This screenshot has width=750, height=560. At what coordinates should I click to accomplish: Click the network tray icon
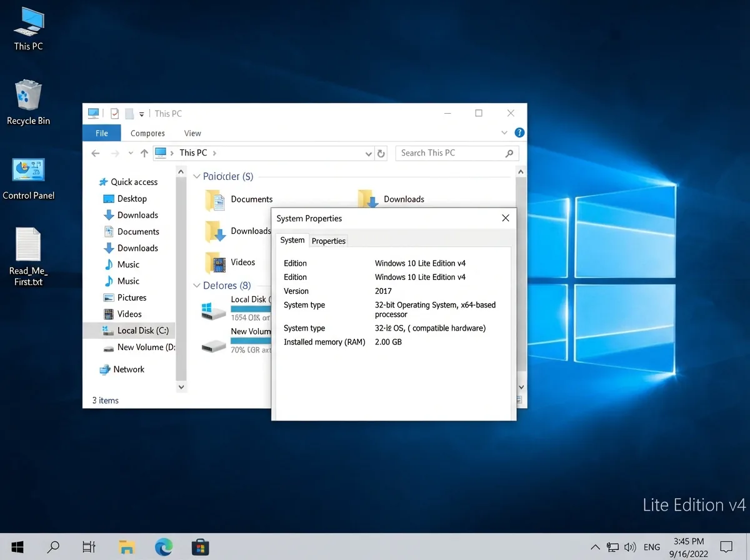(612, 547)
